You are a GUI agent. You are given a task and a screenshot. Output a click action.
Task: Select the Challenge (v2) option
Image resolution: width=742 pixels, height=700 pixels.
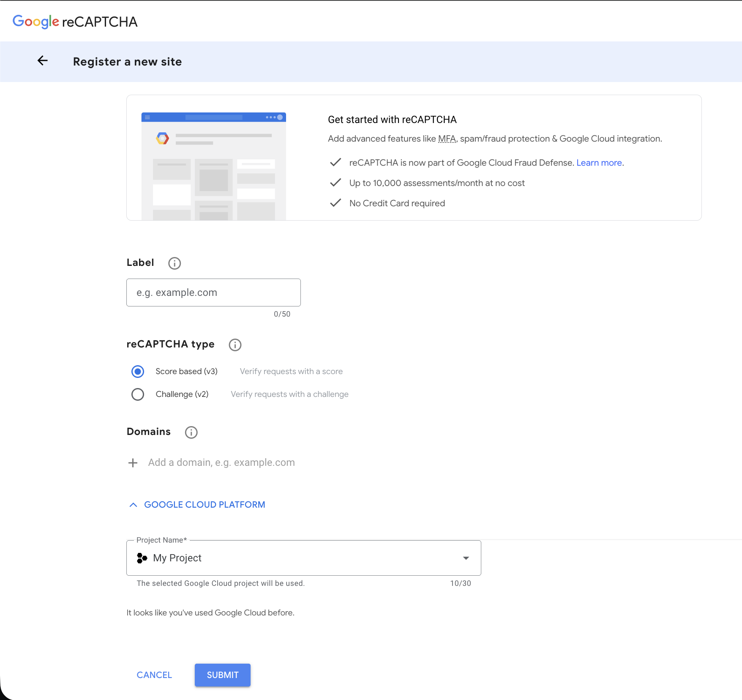(138, 394)
